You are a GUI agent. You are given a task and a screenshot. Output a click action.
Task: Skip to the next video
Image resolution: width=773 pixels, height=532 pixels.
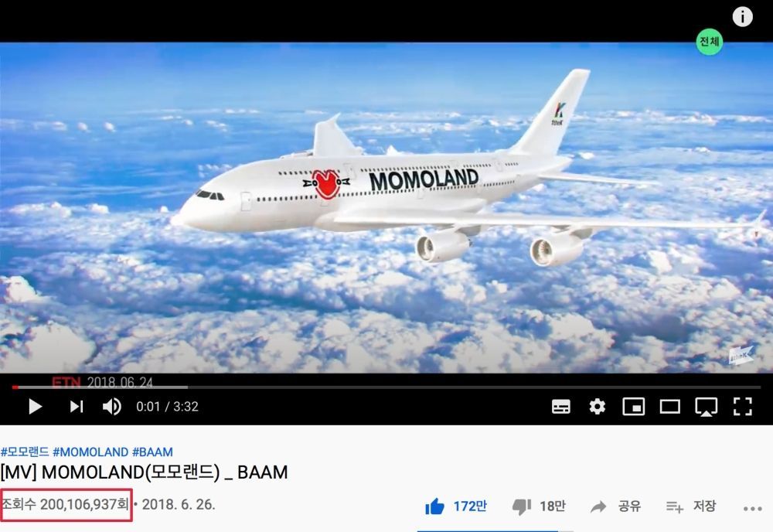coord(77,407)
